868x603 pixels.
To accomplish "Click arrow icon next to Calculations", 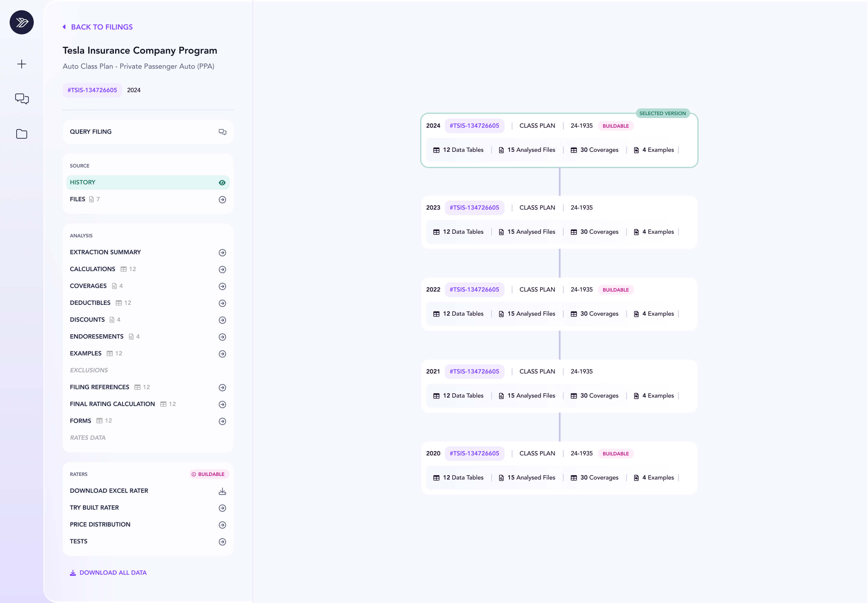I will click(x=222, y=269).
